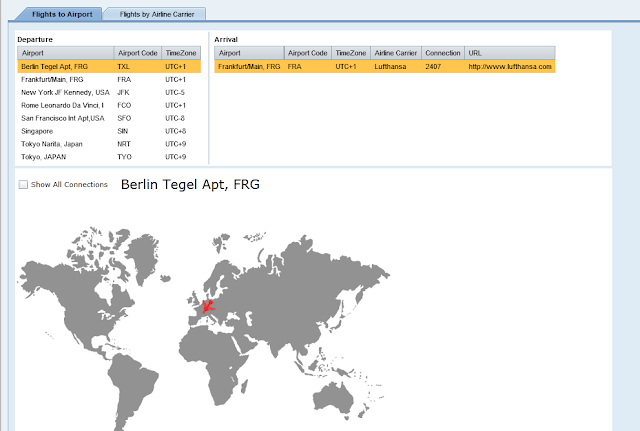Click the Airline Carrier column header
Screen dimensions: 640x431
(x=396, y=53)
